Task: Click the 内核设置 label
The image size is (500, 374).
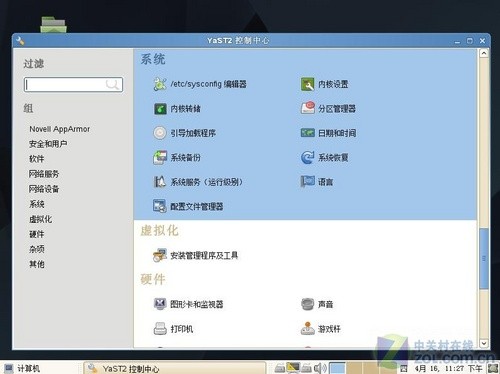Action: coord(333,84)
